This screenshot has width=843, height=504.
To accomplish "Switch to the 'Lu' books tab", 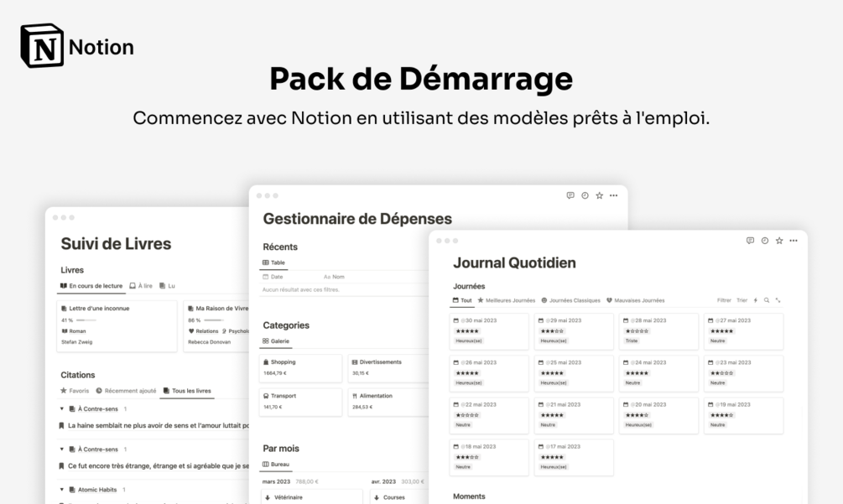I will pyautogui.click(x=167, y=286).
